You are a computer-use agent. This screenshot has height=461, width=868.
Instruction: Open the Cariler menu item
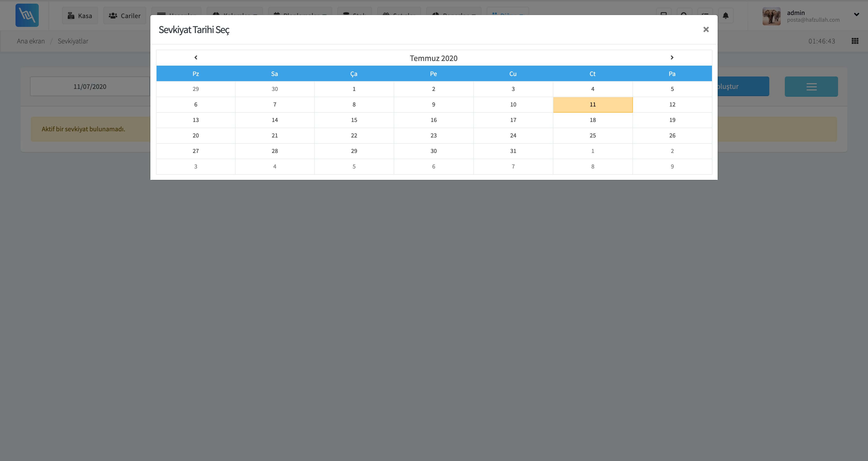click(125, 16)
